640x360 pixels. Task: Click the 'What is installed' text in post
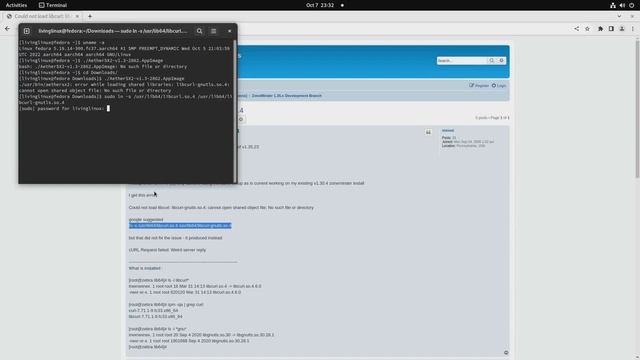144,268
